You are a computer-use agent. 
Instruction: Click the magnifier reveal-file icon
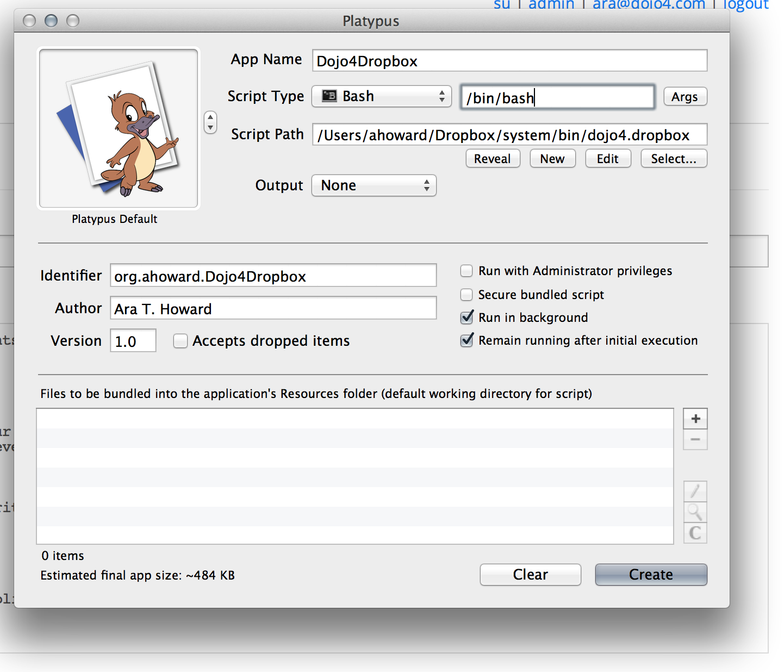[x=695, y=512]
